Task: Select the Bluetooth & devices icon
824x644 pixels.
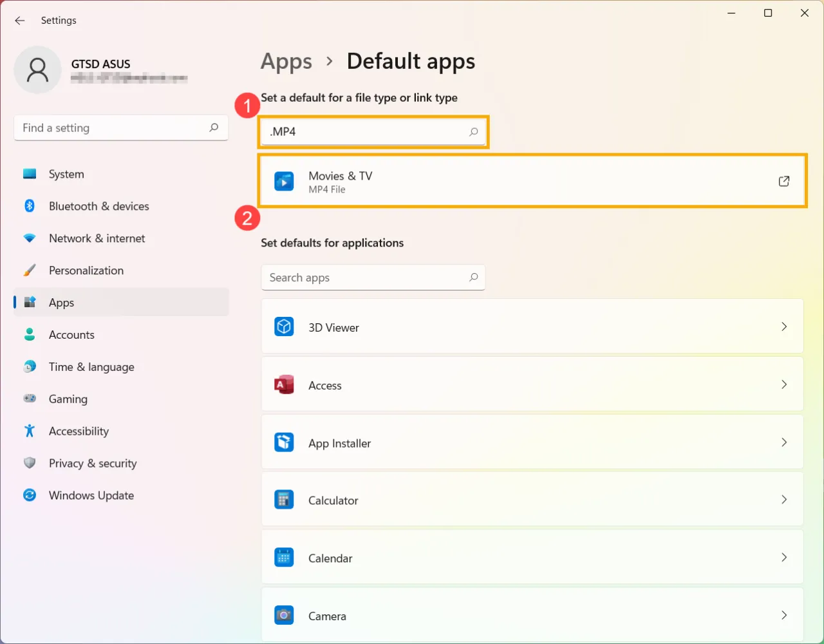Action: tap(30, 206)
